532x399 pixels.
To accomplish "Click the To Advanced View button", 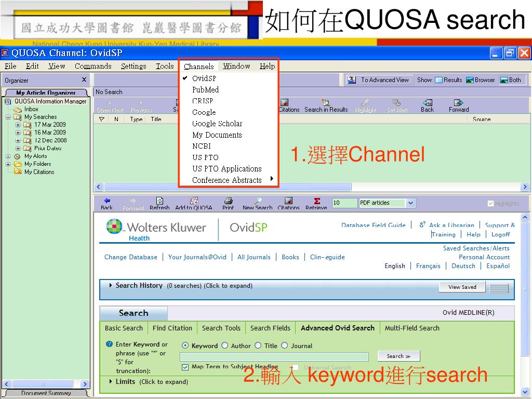I will (379, 80).
